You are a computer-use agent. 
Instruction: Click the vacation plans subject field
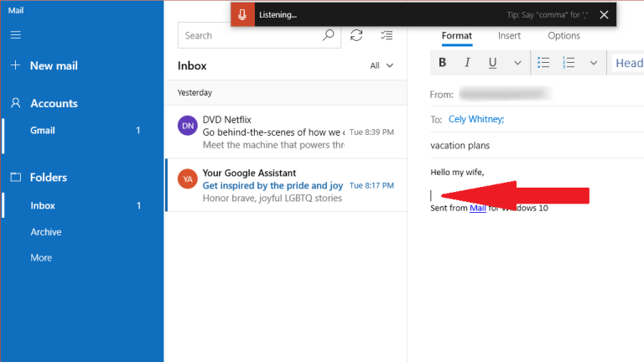click(x=537, y=145)
